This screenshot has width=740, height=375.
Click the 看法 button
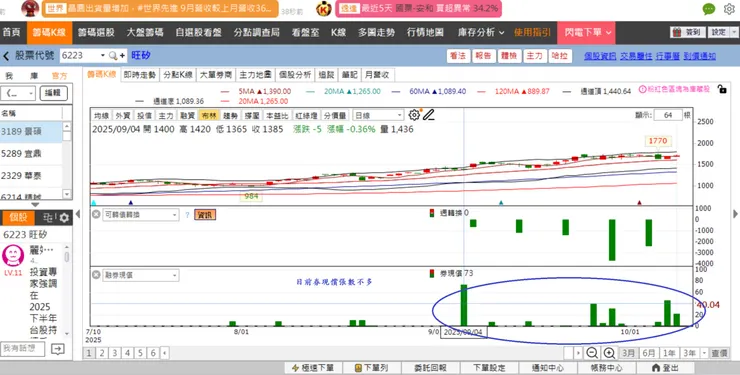click(458, 56)
